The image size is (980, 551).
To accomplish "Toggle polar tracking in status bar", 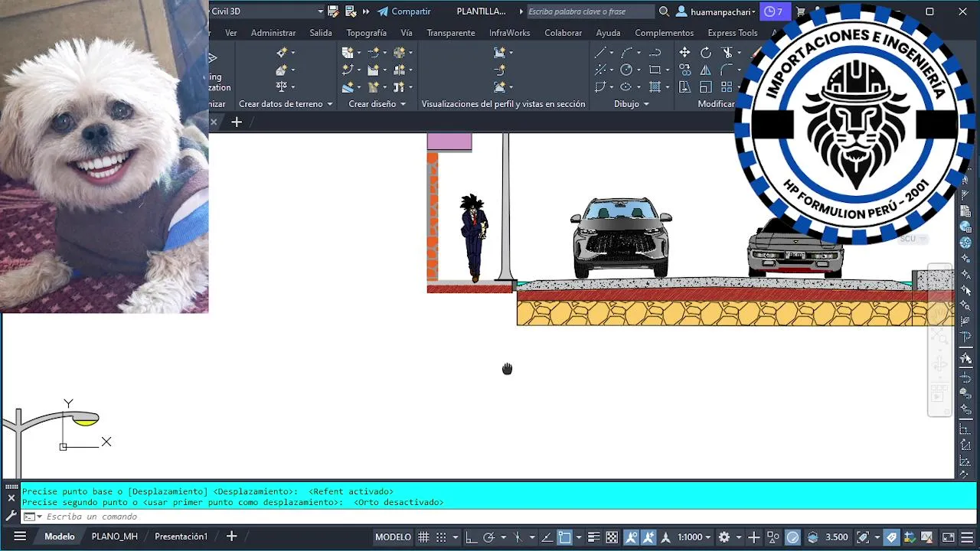I will [488, 537].
